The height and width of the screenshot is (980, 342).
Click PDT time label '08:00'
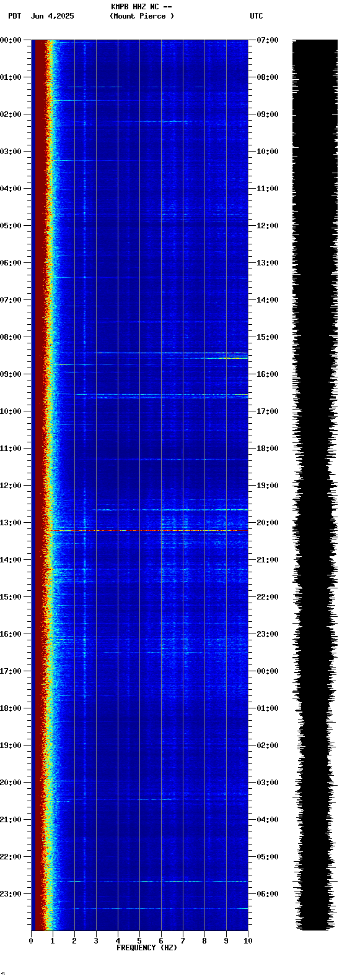(11, 337)
